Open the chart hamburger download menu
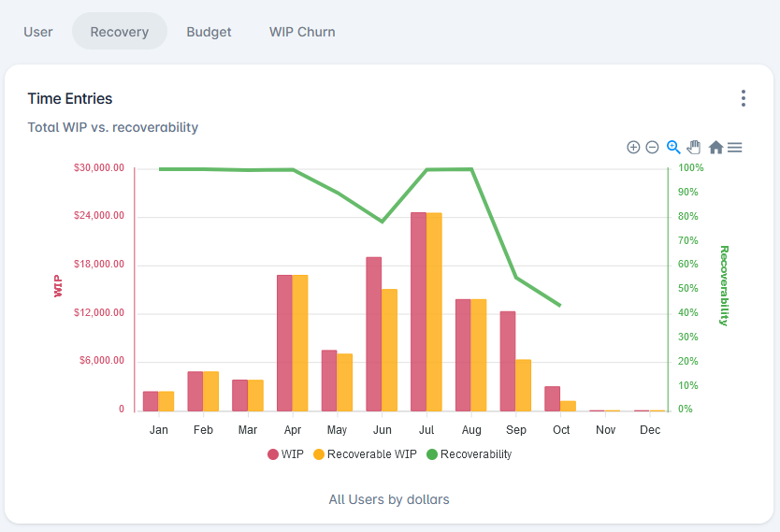The image size is (780, 532). [735, 147]
